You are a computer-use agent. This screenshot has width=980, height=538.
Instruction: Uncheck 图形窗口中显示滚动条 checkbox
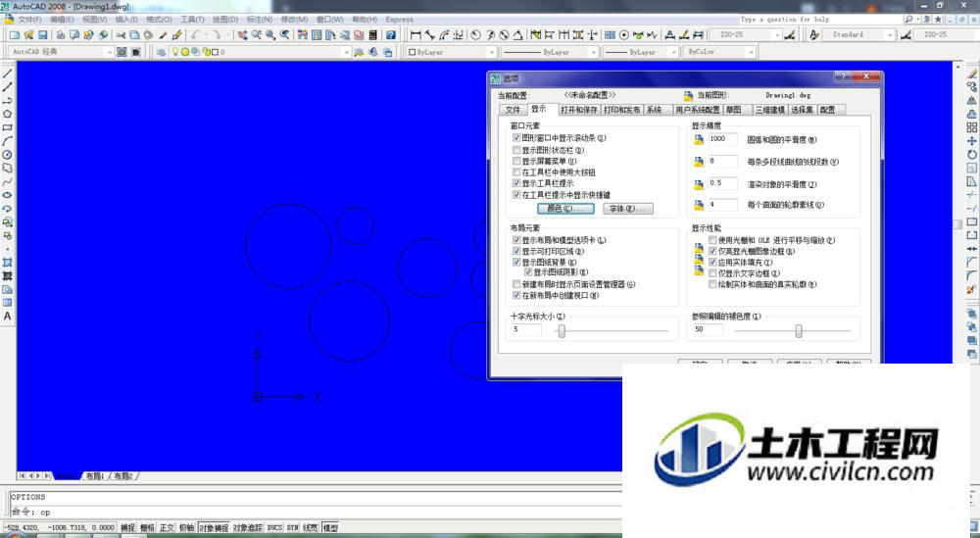click(516, 138)
